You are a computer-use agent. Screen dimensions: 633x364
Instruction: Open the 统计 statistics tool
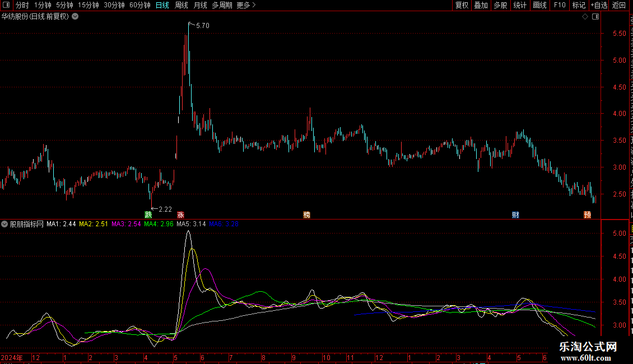tap(520, 5)
